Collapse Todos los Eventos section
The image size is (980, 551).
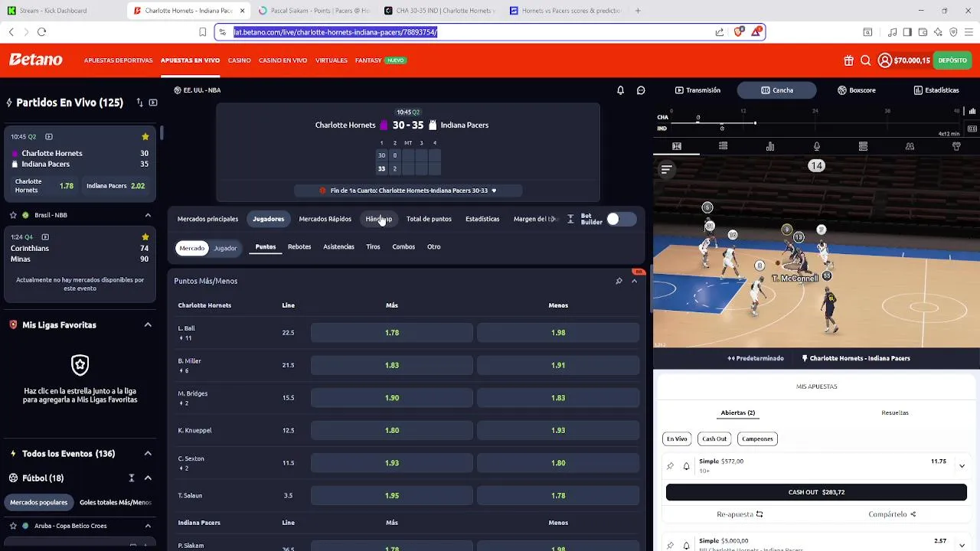tap(148, 454)
